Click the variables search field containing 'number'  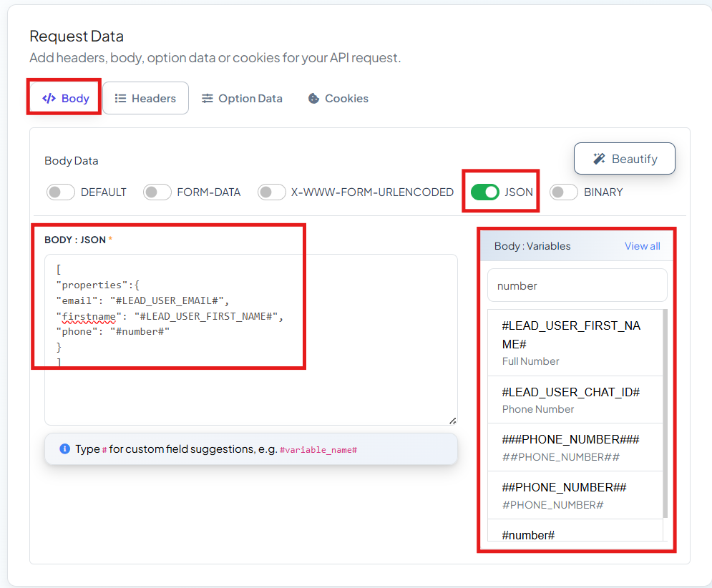577,285
